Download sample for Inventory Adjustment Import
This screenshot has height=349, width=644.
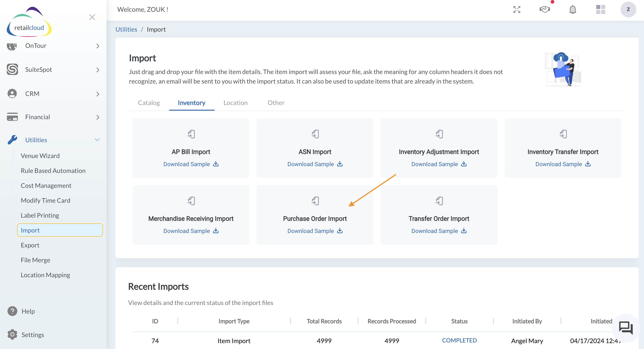[x=439, y=164]
